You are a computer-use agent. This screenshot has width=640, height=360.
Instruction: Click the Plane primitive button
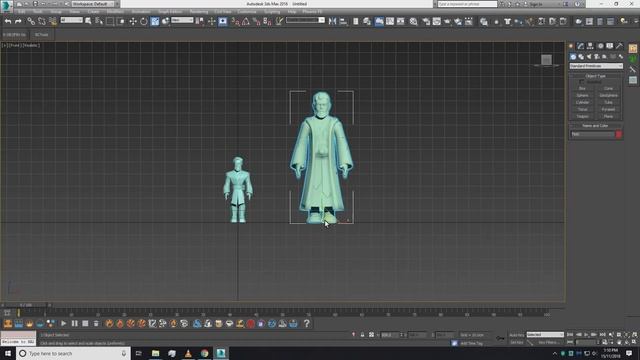coord(608,116)
